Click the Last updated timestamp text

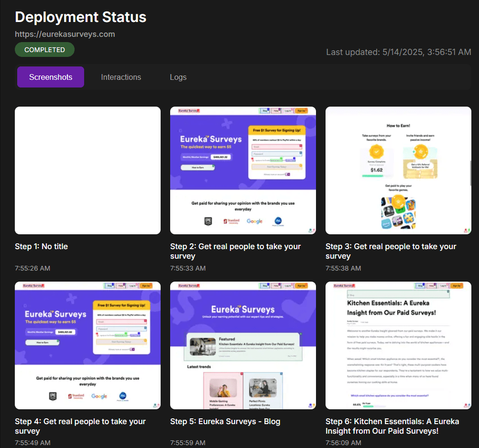coord(398,52)
